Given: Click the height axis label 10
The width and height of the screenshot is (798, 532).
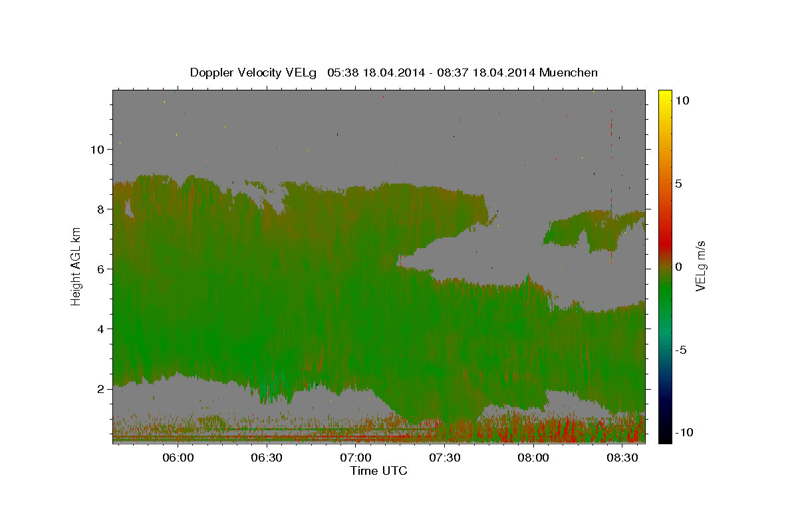Looking at the screenshot, I should 97,150.
